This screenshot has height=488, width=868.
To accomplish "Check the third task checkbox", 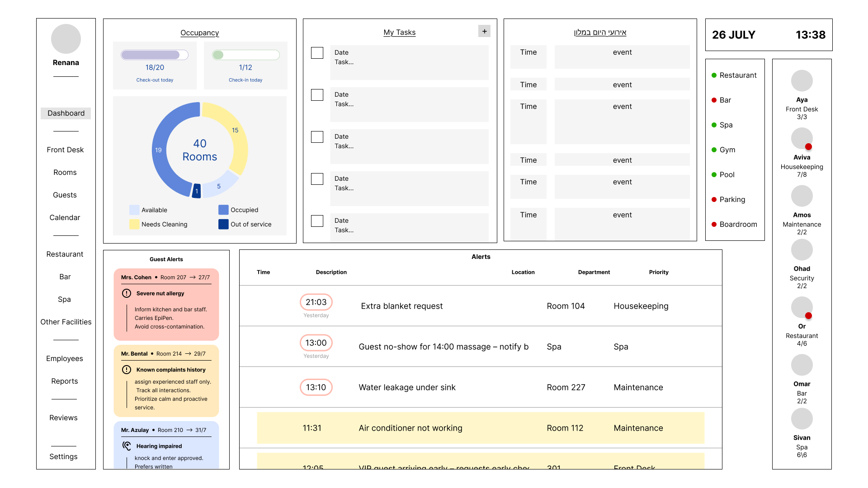I will (x=317, y=137).
